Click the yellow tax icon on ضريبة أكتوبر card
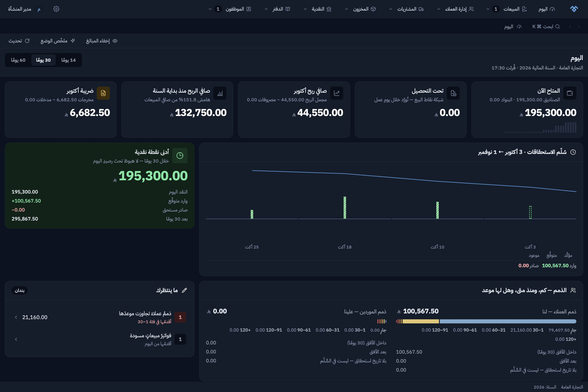The image size is (588, 392). [103, 93]
